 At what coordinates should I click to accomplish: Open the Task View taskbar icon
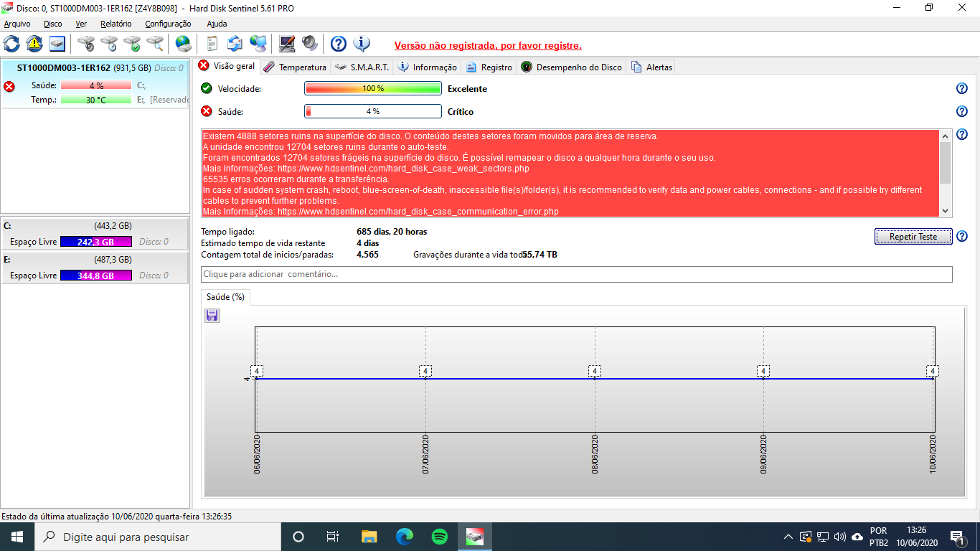point(333,537)
